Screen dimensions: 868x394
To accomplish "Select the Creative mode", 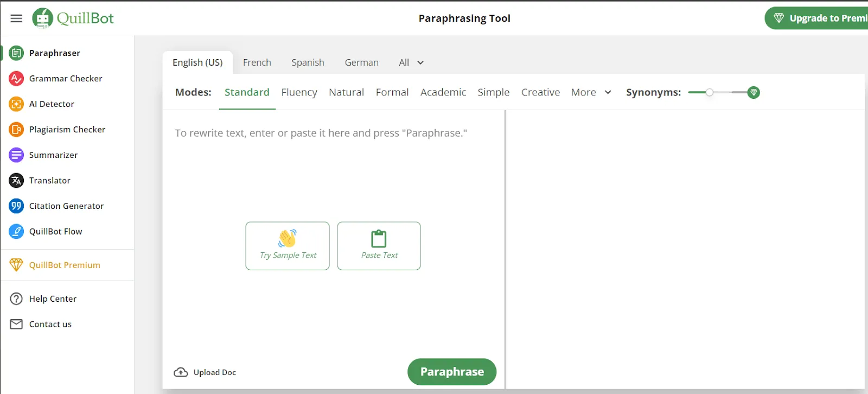I will (540, 93).
